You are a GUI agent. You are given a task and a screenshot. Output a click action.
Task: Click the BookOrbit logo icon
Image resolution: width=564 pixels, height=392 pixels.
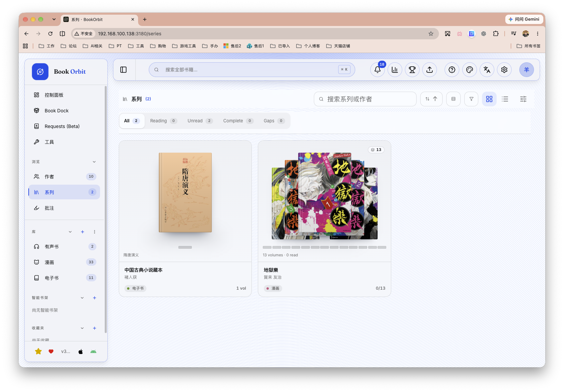tap(40, 72)
